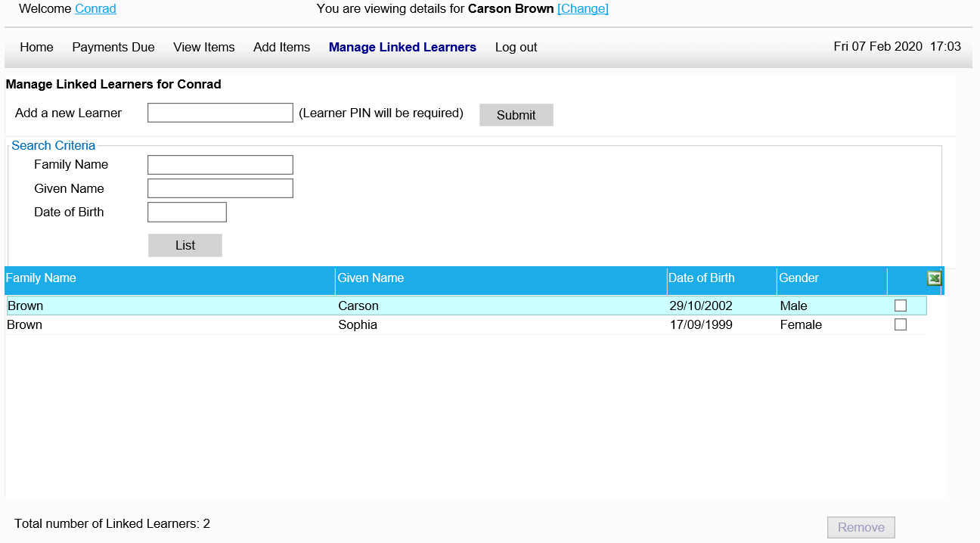Click the Conrad user link
The height and width of the screenshot is (543, 980).
click(x=95, y=9)
